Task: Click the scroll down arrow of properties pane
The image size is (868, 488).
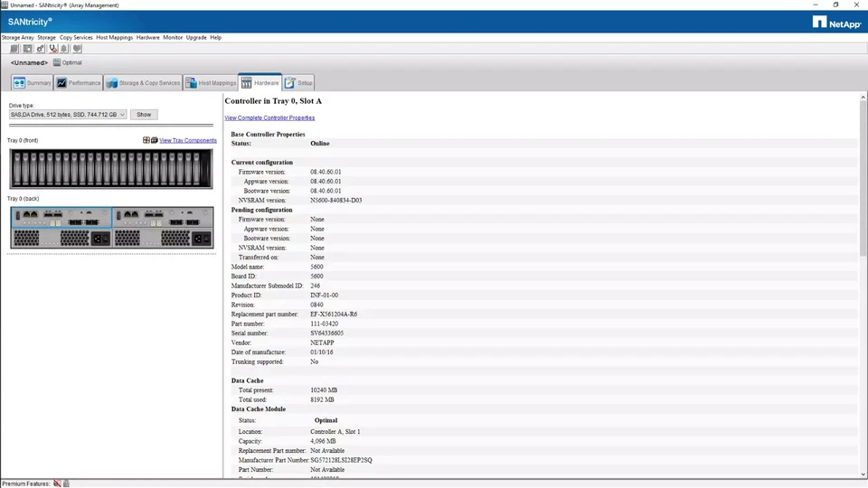Action: coord(863,474)
